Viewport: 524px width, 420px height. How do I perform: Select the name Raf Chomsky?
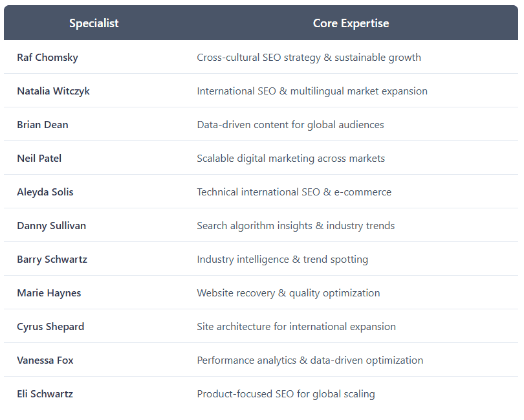coord(47,58)
